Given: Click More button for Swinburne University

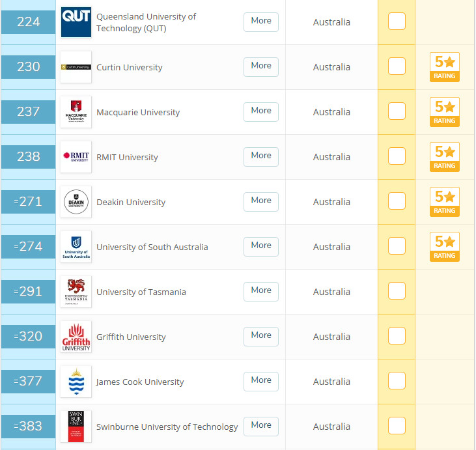Looking at the screenshot, I should tap(261, 427).
